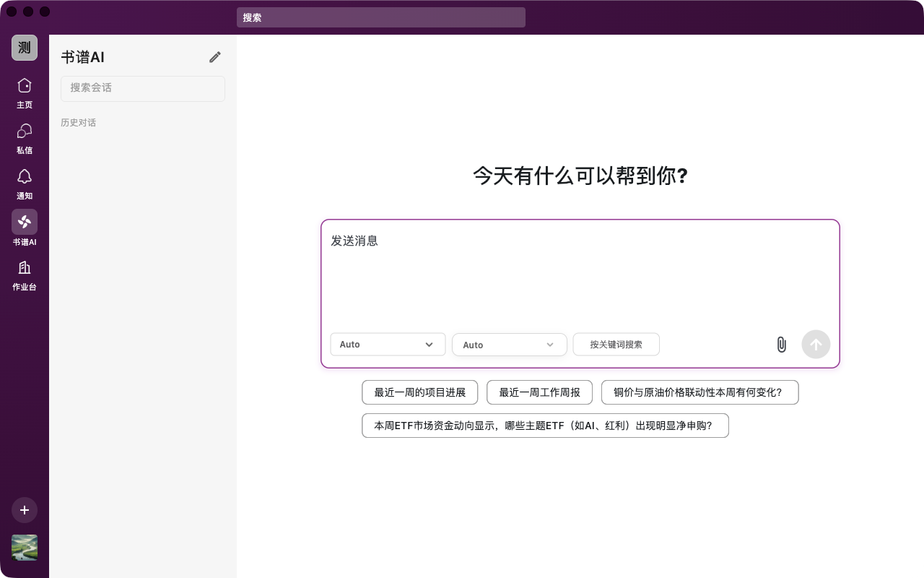The width and height of the screenshot is (924, 578).
Task: Focus the 发送消息 message input
Action: pos(580,275)
